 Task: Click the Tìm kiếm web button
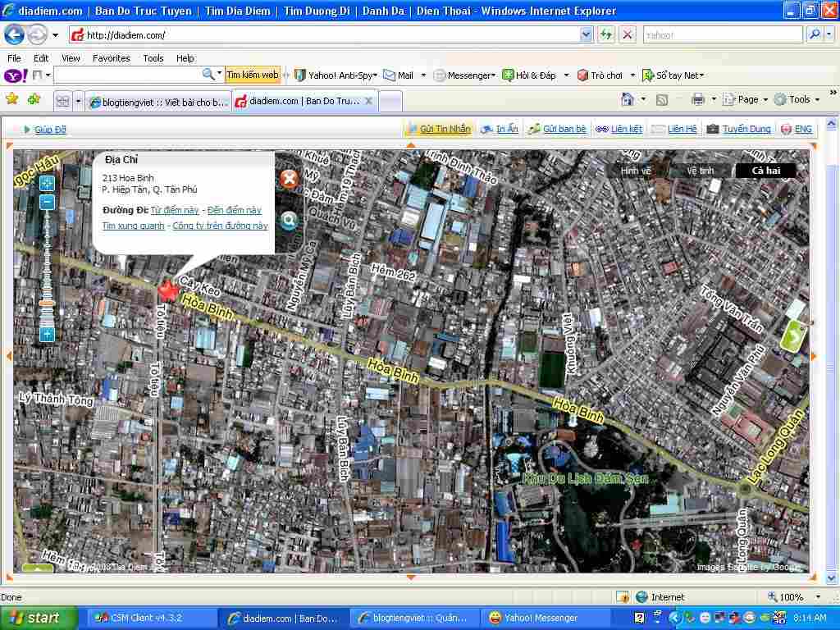[x=253, y=75]
